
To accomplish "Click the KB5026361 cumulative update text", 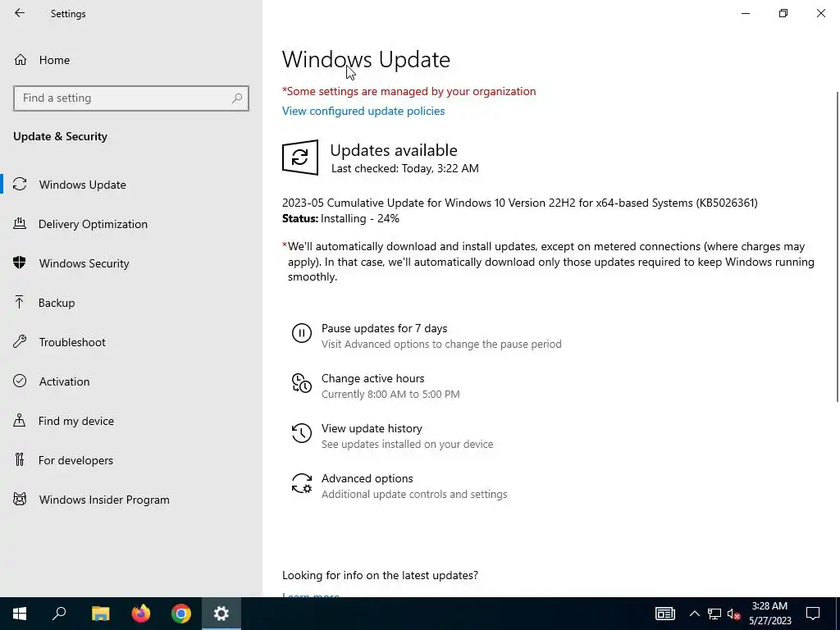I will (519, 203).
